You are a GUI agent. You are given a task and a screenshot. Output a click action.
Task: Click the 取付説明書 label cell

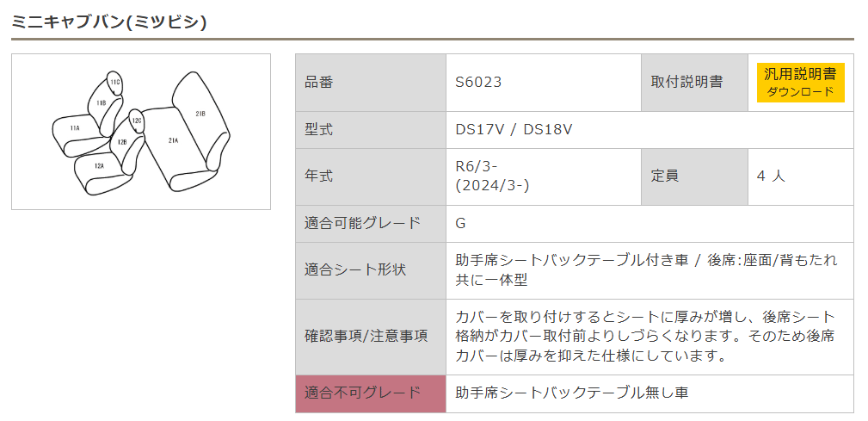(x=695, y=83)
